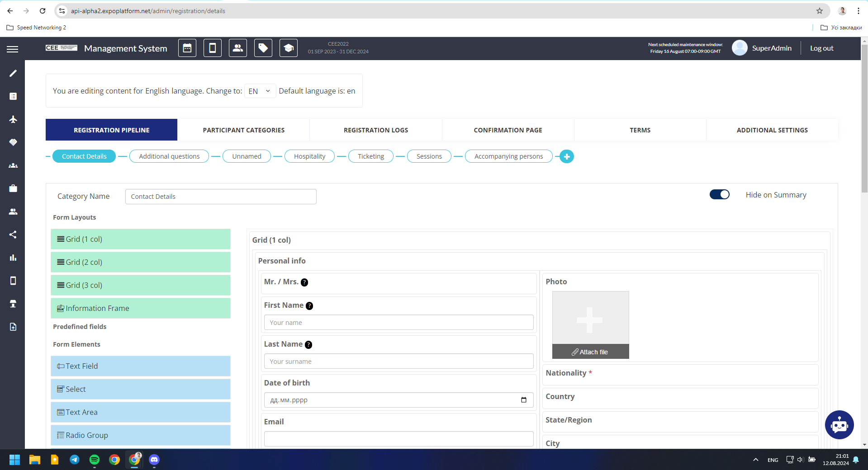Open the Date of birth calendar picker

pyautogui.click(x=523, y=400)
